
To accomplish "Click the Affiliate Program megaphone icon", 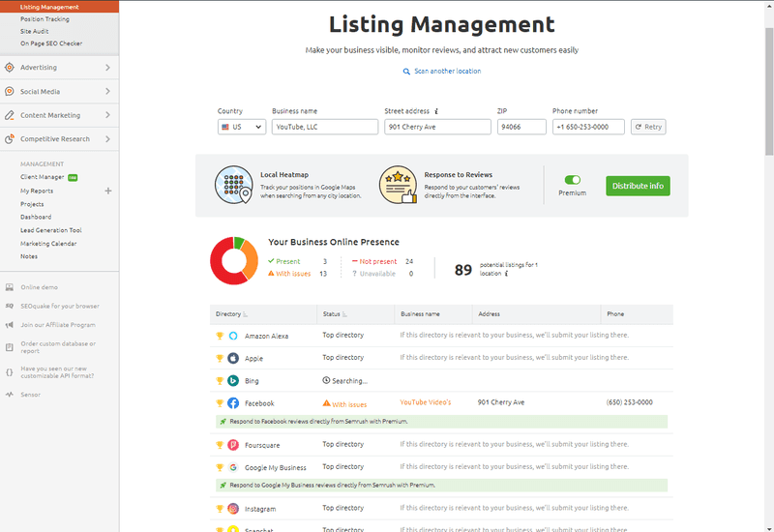I will pos(10,325).
